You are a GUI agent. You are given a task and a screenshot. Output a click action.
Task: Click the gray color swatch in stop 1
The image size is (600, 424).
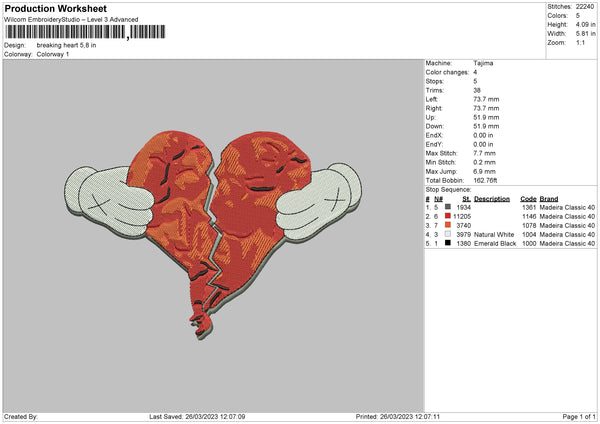point(448,207)
